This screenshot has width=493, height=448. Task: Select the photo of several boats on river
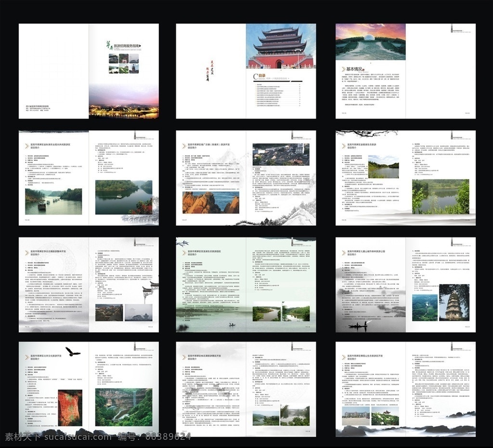[53, 201]
